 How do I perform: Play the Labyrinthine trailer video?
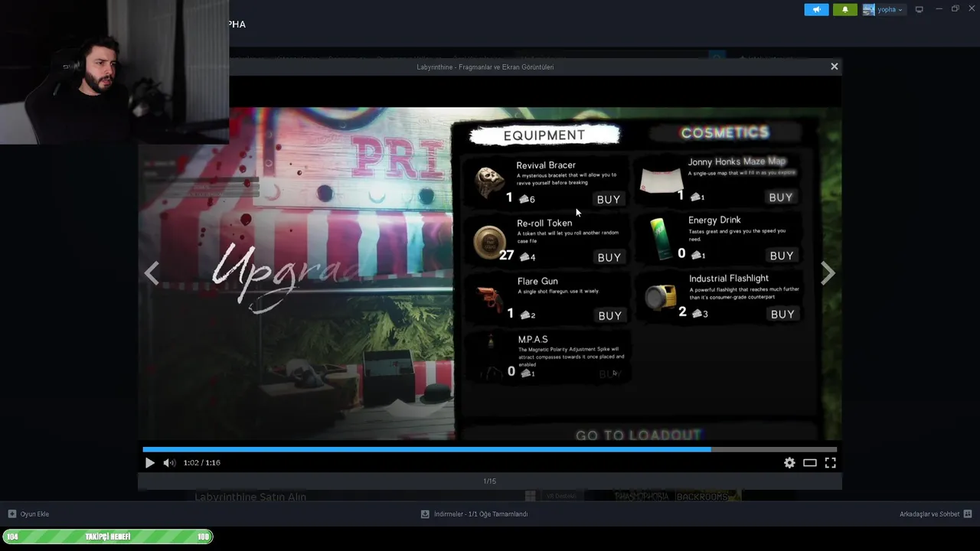[x=149, y=463]
